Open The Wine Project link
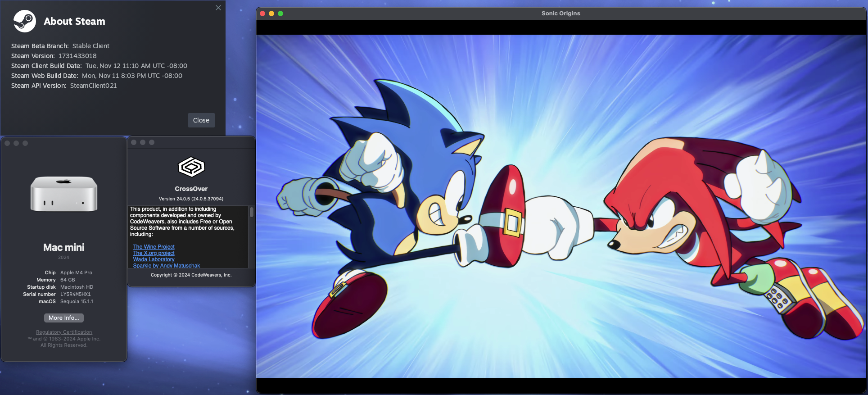The height and width of the screenshot is (395, 868). (x=154, y=247)
